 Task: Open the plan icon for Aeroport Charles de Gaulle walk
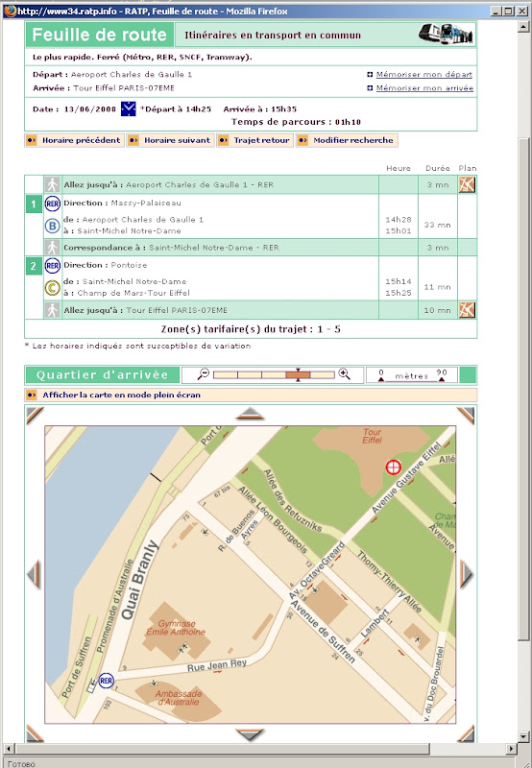point(467,184)
